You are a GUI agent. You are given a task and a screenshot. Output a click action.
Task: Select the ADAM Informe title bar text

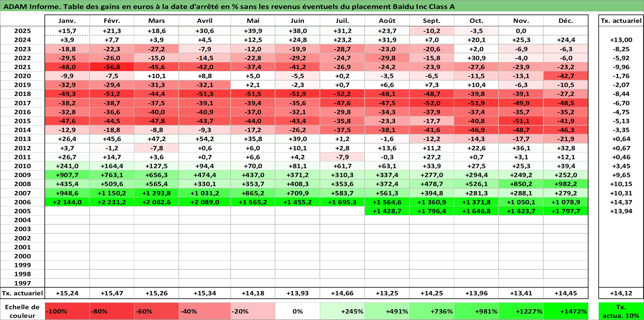click(229, 6)
